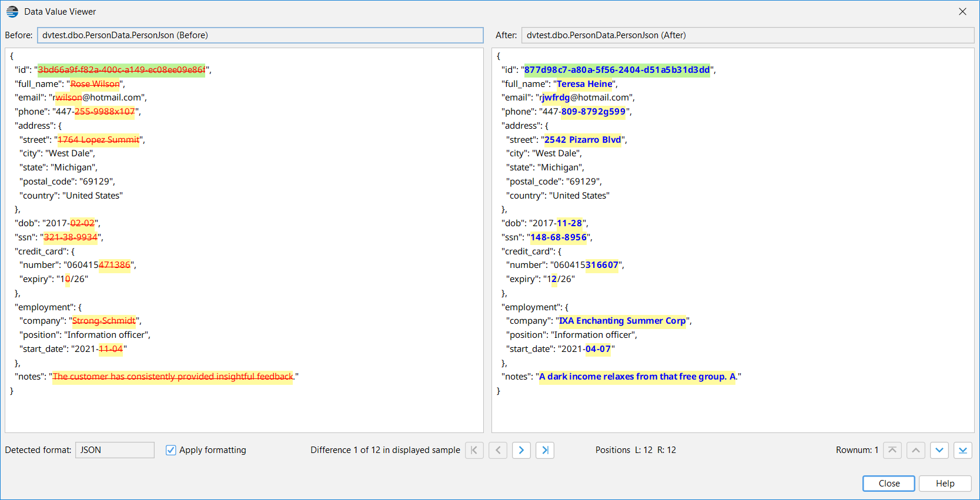Viewport: 980px width, 500px height.
Task: Click the country United States line in After
Action: 558,196
